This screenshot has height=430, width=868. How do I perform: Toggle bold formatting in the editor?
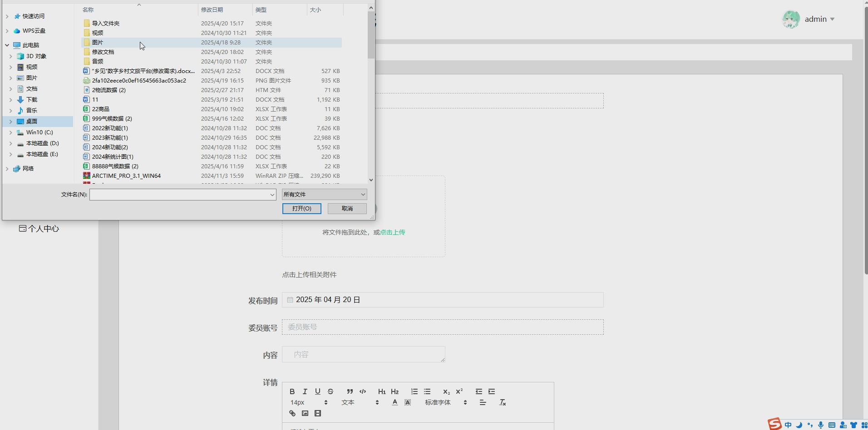click(292, 391)
